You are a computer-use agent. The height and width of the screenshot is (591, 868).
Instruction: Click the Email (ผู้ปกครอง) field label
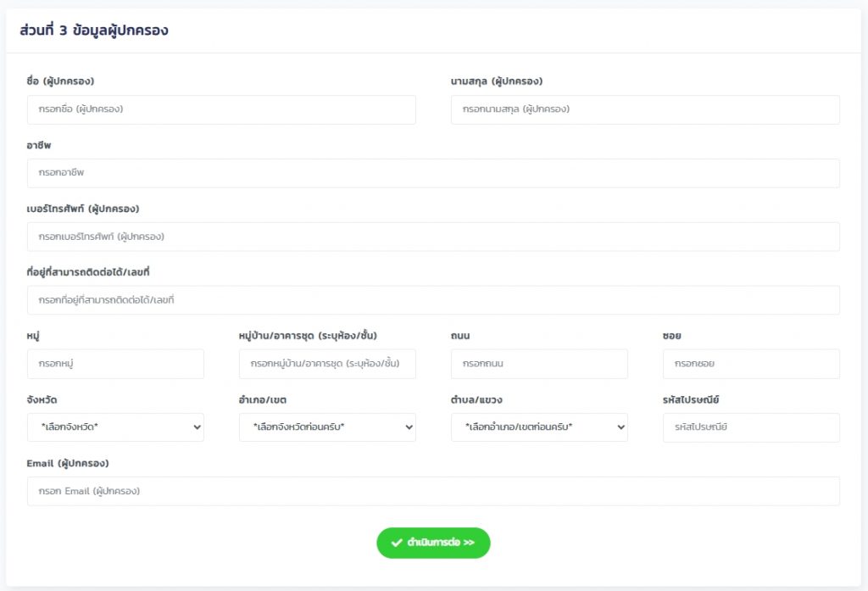pyautogui.click(x=68, y=463)
